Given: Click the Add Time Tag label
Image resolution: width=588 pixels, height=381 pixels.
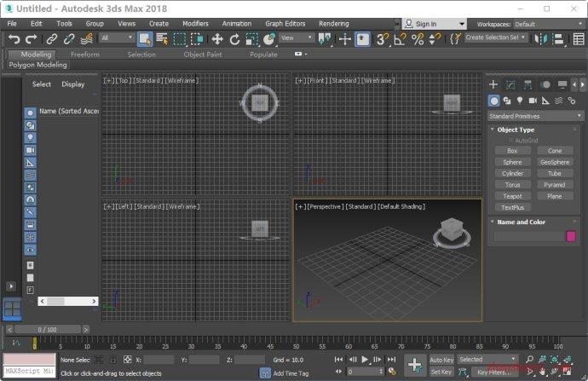Looking at the screenshot, I should [291, 373].
